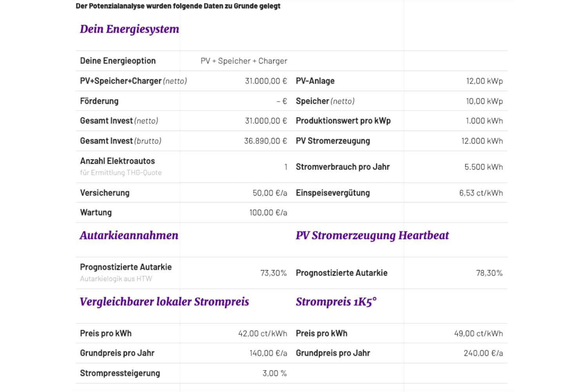The height and width of the screenshot is (392, 588).
Task: Click the PV+Speicher+Charger netto price 31.000,00 €
Action: (266, 81)
